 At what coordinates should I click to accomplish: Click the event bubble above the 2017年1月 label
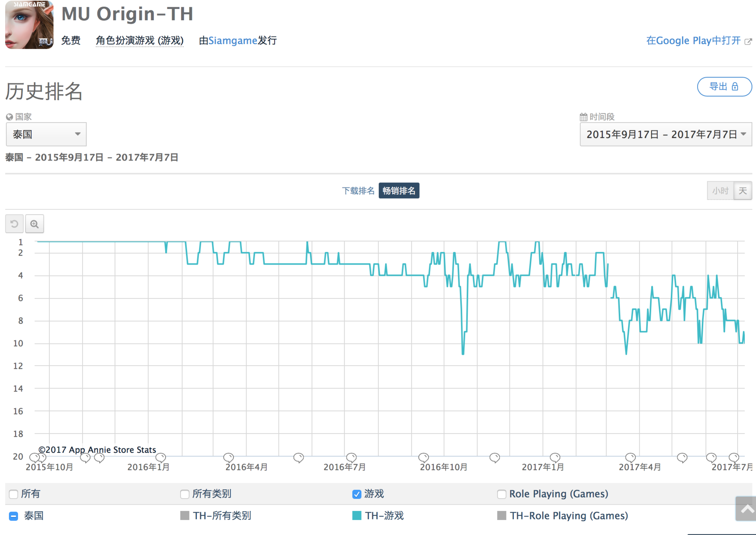[x=555, y=458]
